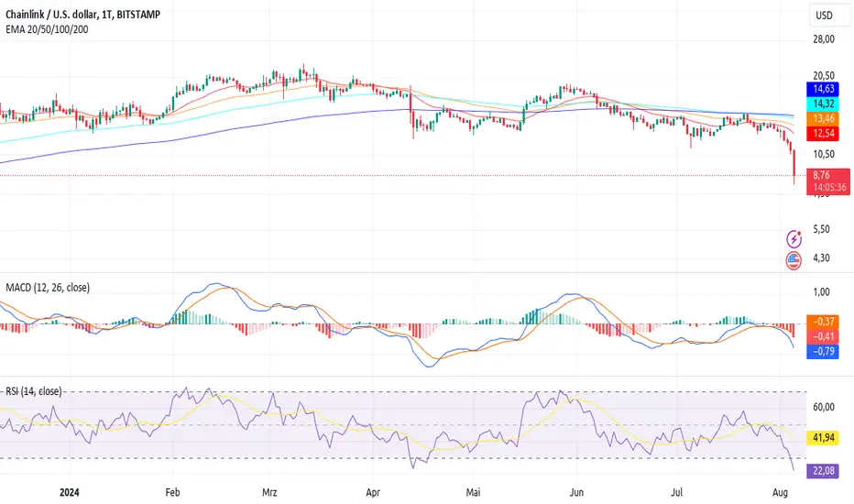
Task: Select the RSI (14, close) legend
Action: coord(33,391)
